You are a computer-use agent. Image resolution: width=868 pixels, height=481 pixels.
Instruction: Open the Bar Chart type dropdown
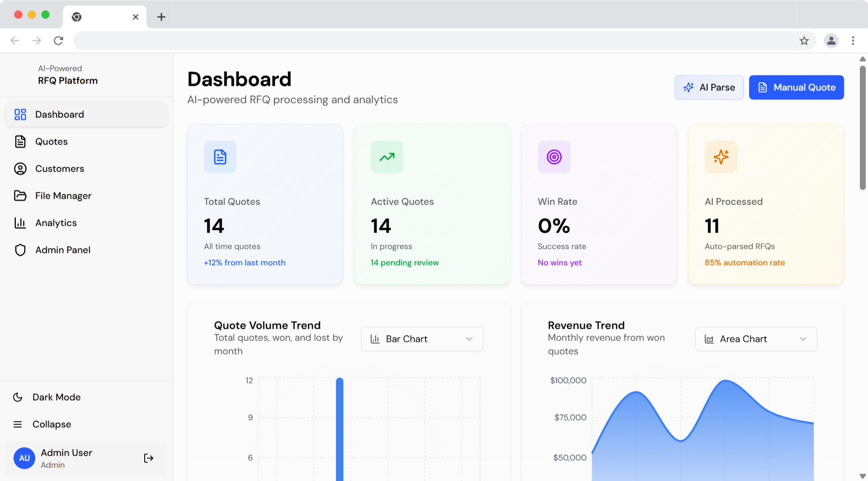pyautogui.click(x=422, y=339)
